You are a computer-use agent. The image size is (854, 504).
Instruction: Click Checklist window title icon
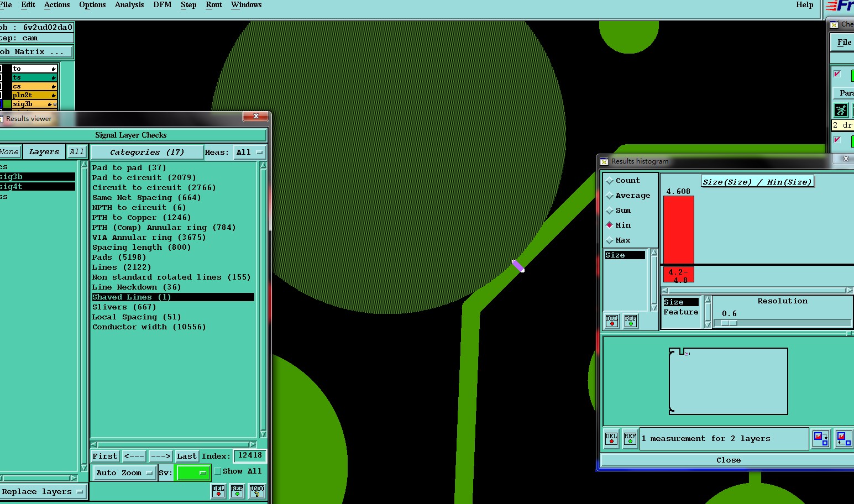click(x=834, y=24)
